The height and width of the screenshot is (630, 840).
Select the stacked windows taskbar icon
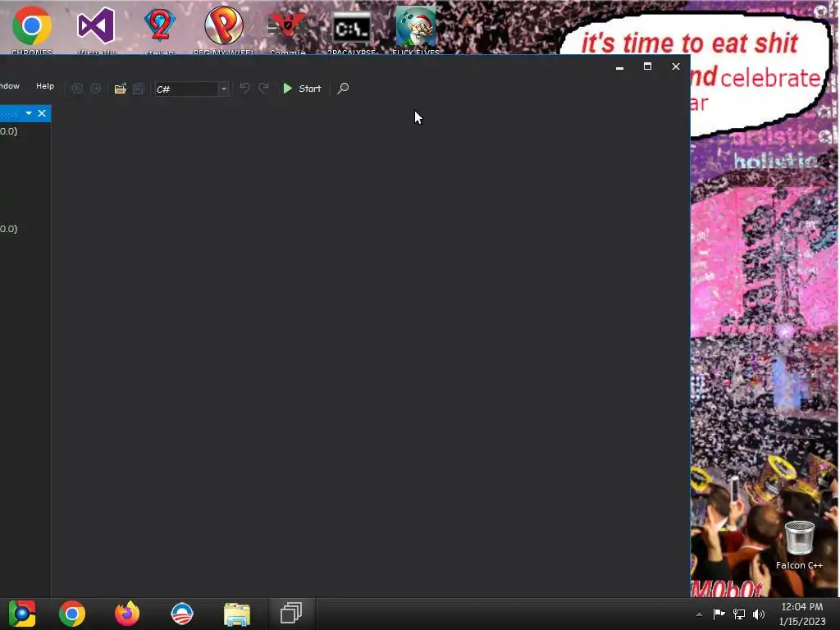point(291,613)
